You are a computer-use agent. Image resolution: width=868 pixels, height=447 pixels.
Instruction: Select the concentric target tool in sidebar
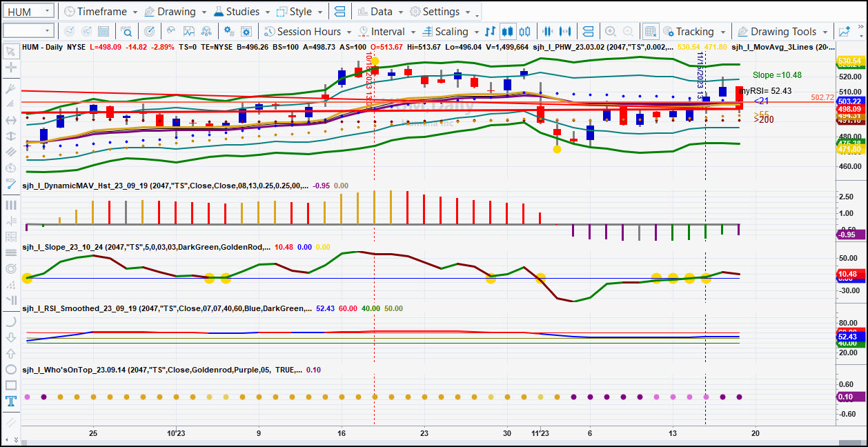pos(10,268)
